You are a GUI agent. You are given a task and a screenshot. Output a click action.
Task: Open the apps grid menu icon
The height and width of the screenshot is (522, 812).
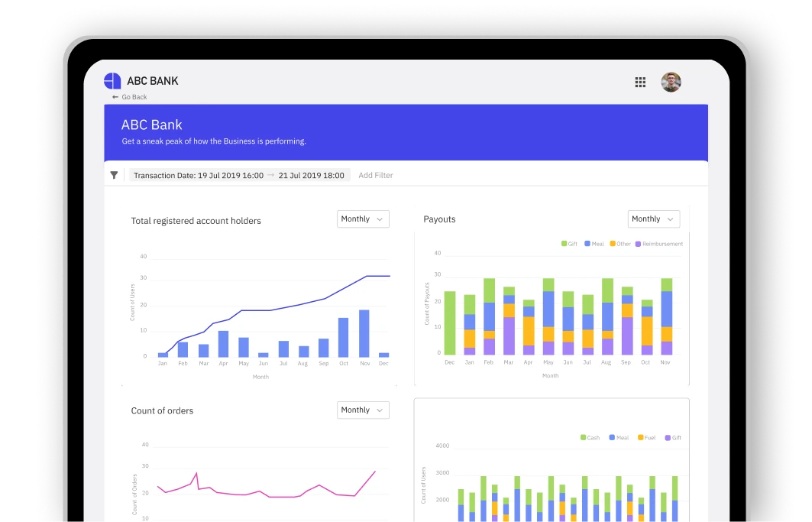pos(640,82)
